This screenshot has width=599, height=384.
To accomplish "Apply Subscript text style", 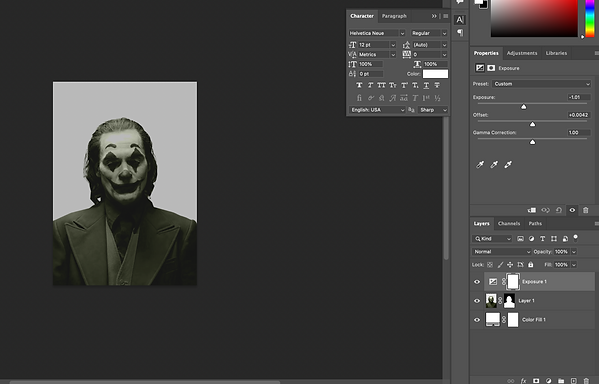I will click(415, 85).
